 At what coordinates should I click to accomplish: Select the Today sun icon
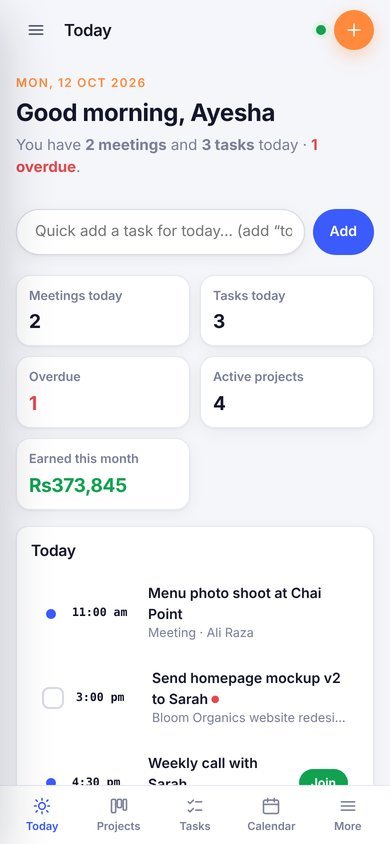[x=41, y=806]
